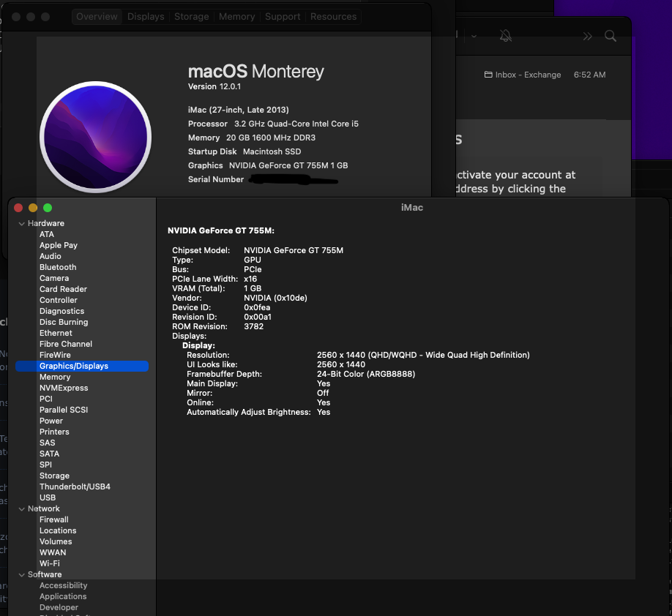Screen dimensions: 672x616
Task: Select Camera in the Hardware list
Action: 54,279
